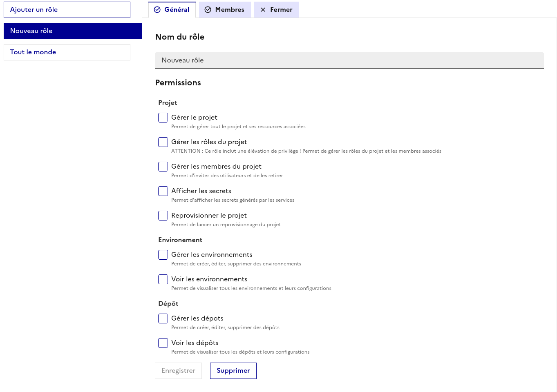Click the checkmark icon on Général tab
This screenshot has height=392, width=557.
click(157, 10)
